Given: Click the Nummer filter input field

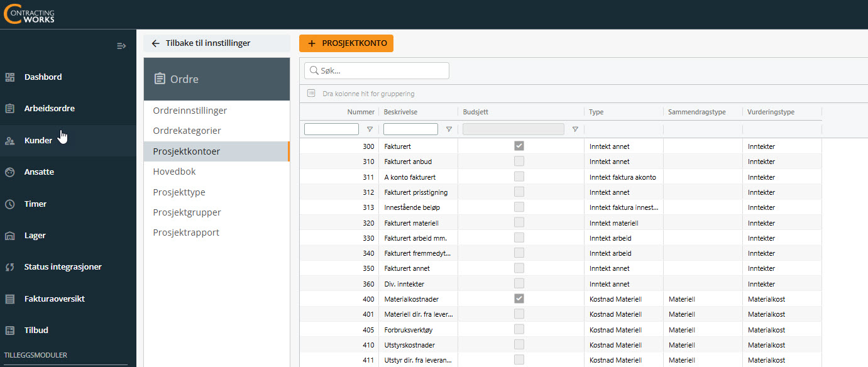Looking at the screenshot, I should pyautogui.click(x=331, y=129).
